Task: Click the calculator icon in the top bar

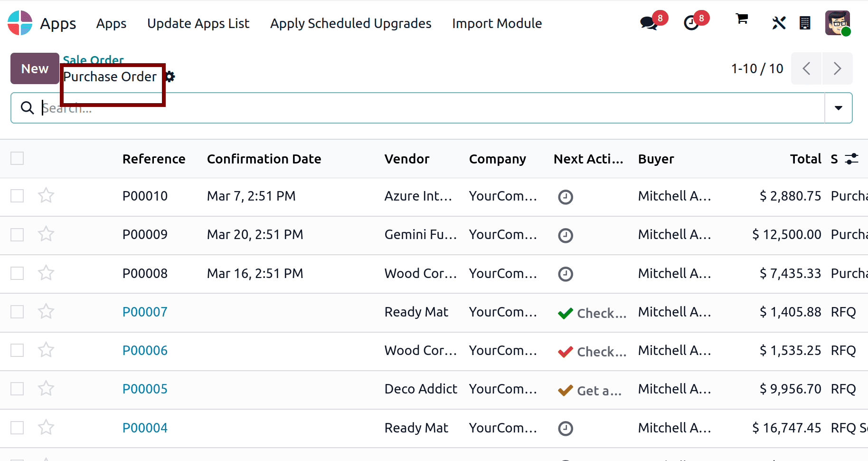Action: coord(805,23)
